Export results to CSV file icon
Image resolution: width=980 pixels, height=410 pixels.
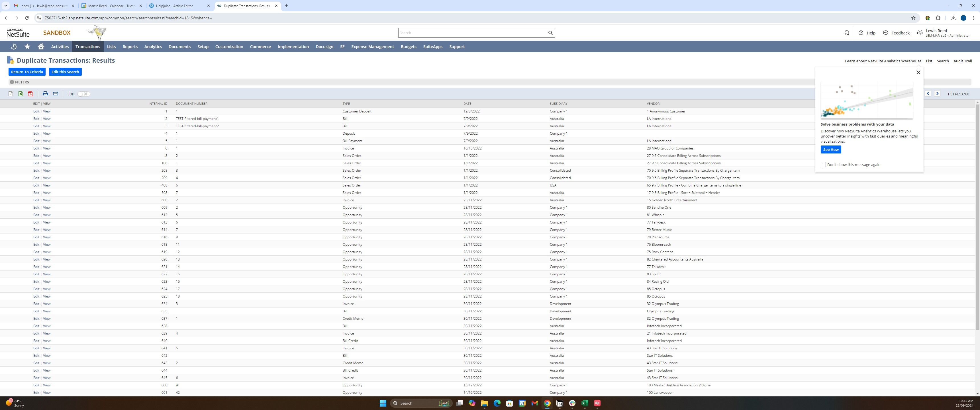coord(11,94)
